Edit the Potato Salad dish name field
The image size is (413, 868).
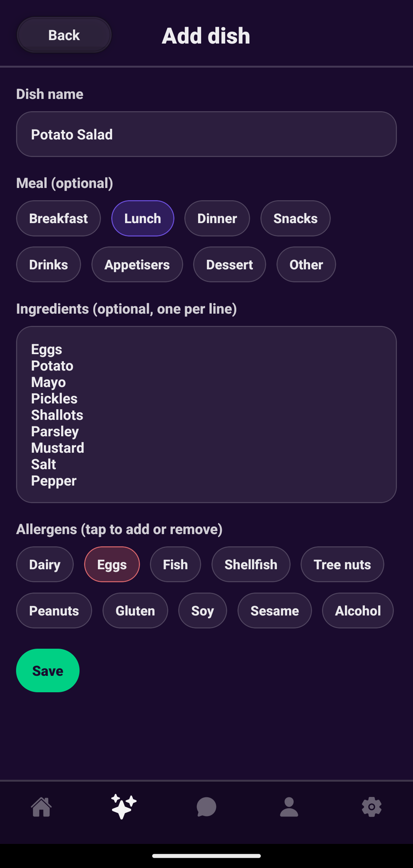pyautogui.click(x=206, y=134)
